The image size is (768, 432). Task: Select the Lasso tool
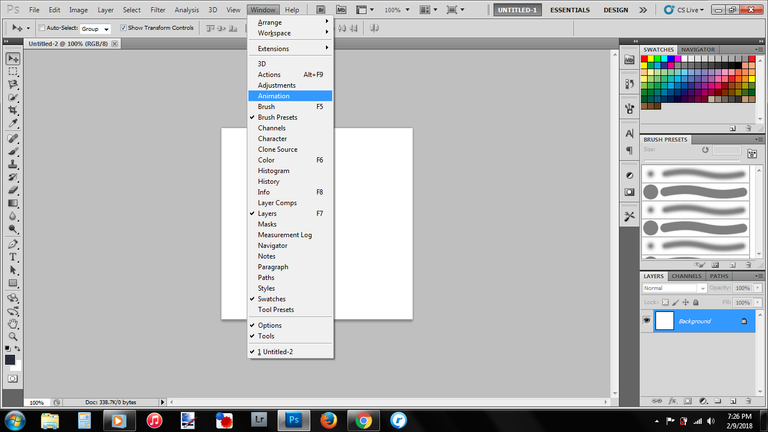pos(13,84)
